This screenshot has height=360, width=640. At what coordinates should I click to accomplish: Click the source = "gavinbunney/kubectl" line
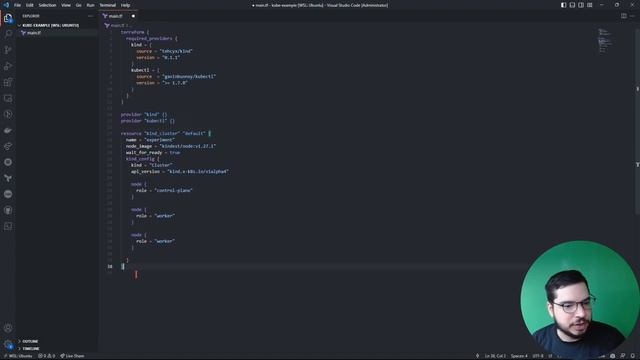pos(176,76)
